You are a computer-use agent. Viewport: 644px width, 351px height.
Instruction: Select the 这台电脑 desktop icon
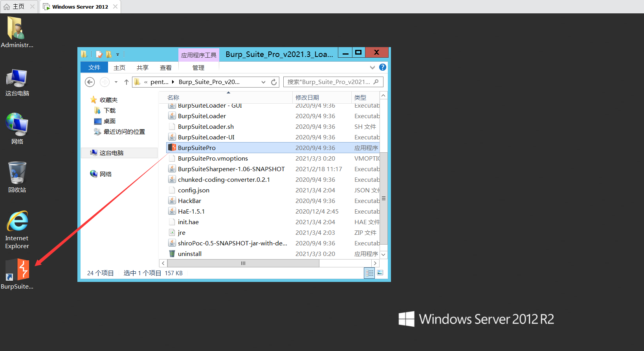(17, 78)
